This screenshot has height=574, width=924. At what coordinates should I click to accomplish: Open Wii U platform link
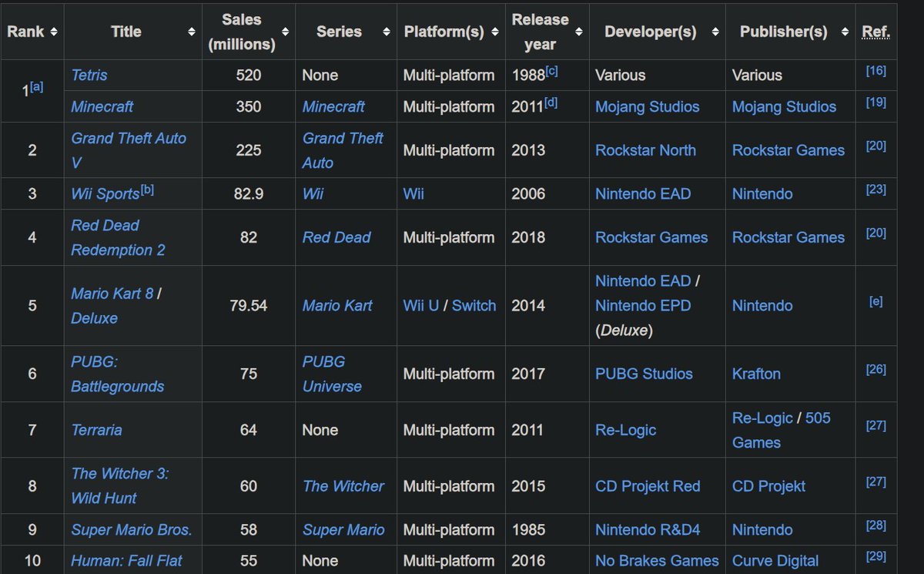[420, 306]
